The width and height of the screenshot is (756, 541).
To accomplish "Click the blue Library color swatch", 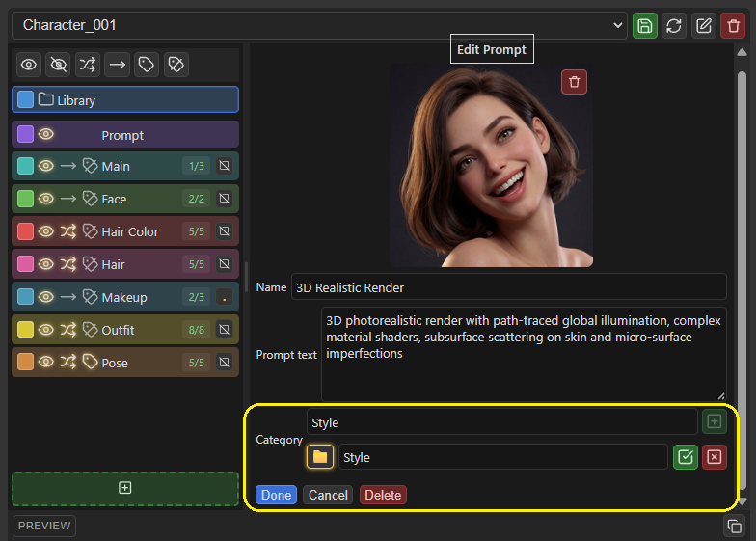I will click(x=25, y=99).
